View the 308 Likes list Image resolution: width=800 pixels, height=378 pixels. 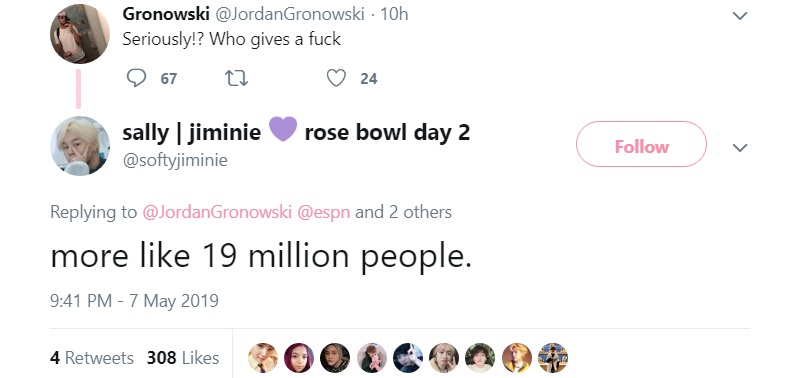pos(183,358)
